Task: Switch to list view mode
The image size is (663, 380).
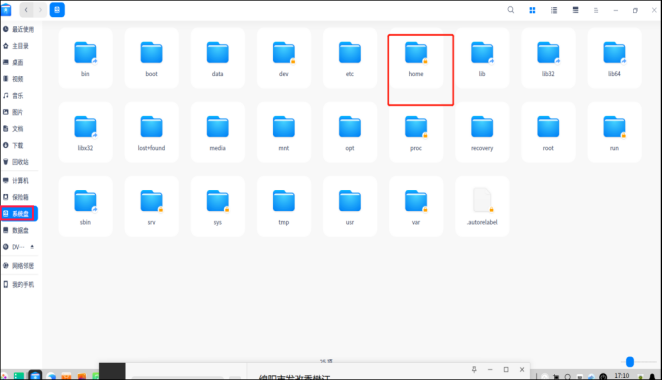Action: tap(554, 10)
